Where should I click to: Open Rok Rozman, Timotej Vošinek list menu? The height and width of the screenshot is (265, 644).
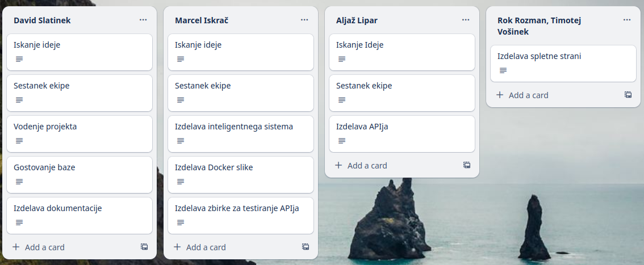627,20
